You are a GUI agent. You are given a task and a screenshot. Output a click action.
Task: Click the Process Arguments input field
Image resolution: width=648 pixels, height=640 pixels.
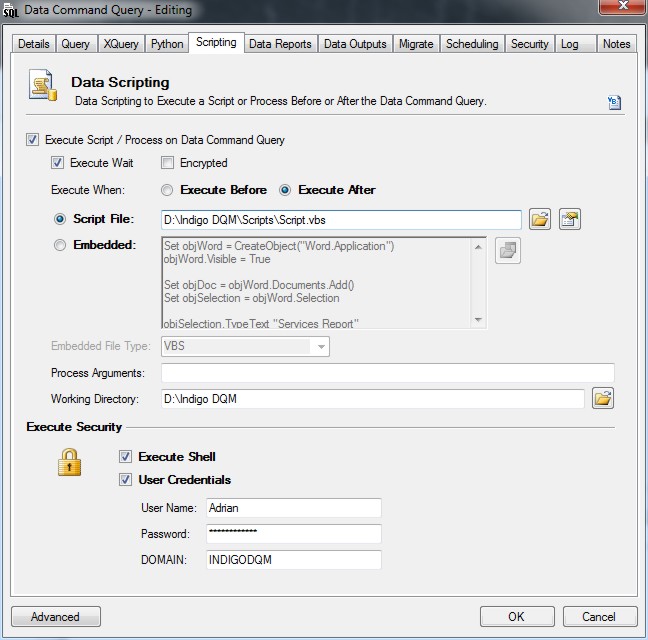387,373
